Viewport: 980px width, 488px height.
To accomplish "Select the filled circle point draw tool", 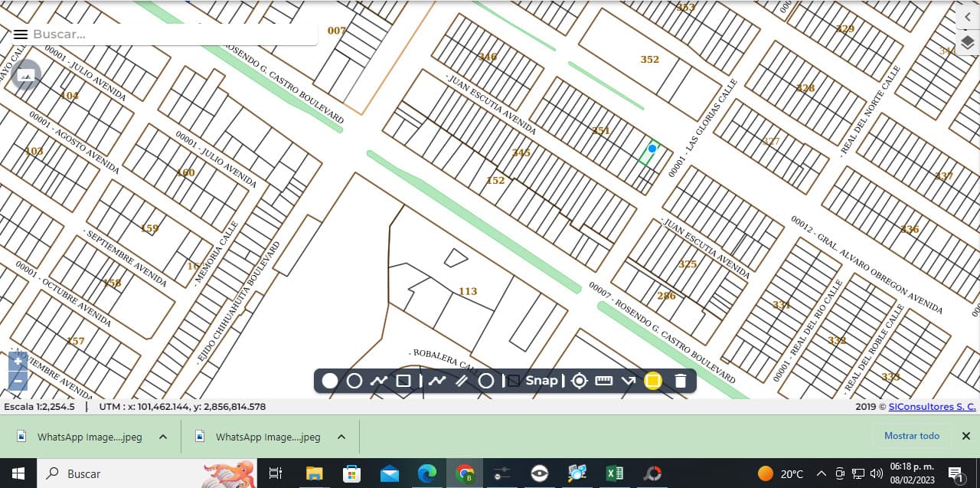I will (x=330, y=381).
